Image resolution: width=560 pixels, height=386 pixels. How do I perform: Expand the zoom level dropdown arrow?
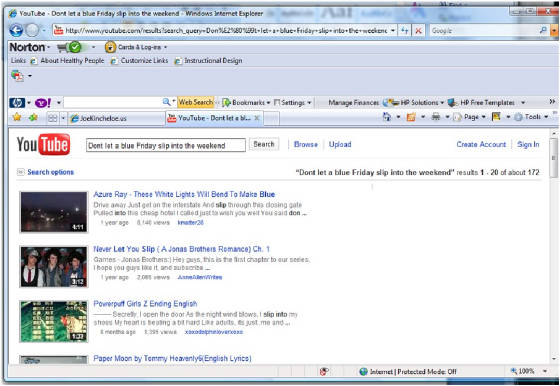(545, 371)
